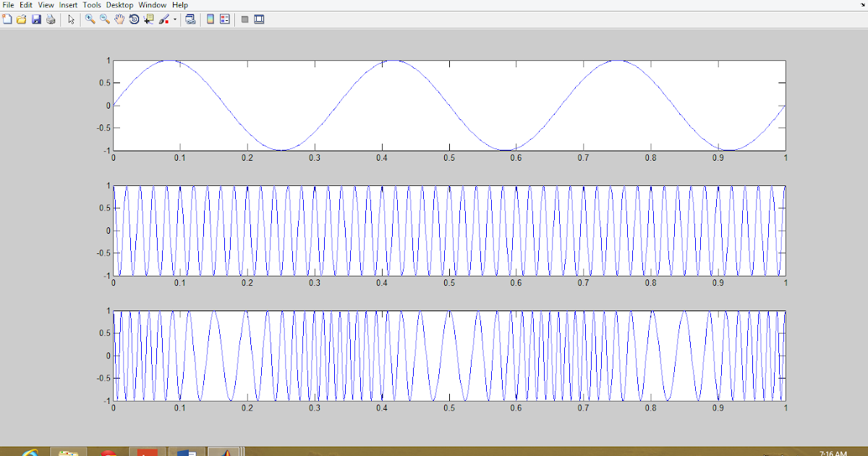Viewport: 868px width, 456px height.
Task: Click the Hide Plot Tools icon
Action: (244, 20)
